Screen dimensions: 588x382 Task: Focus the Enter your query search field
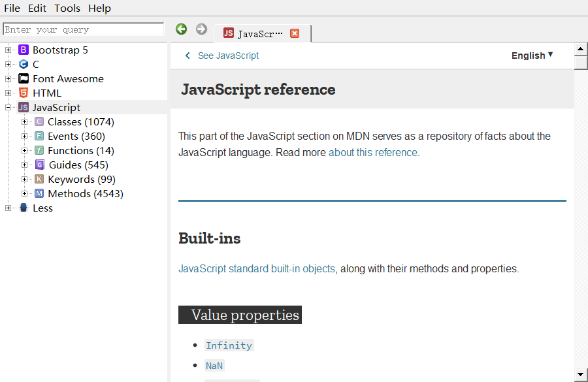84,29
